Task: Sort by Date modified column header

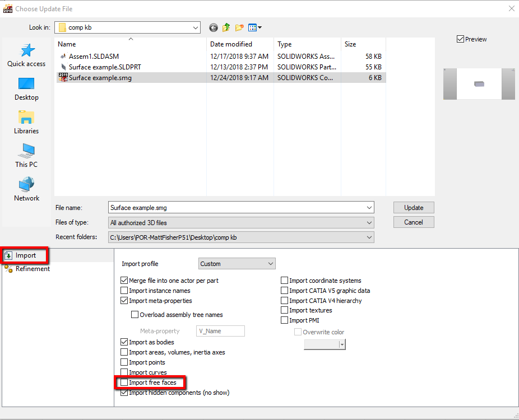Action: point(240,44)
